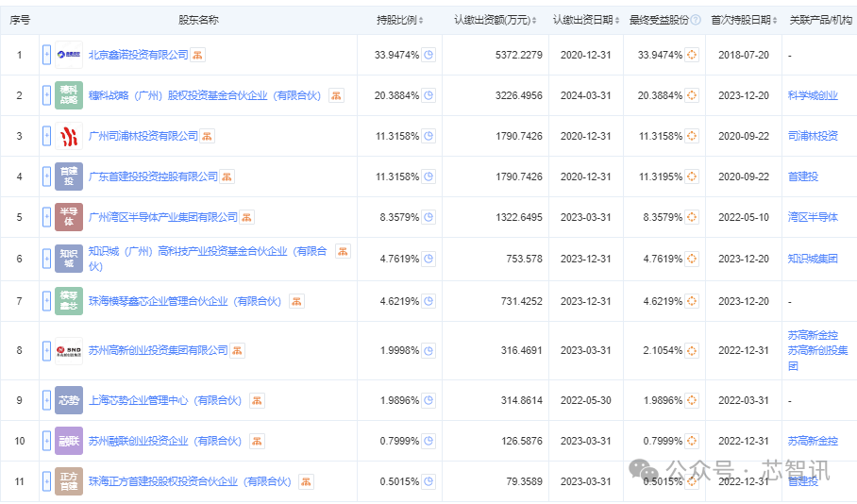Click the pie chart icon beside 20.3884% holding ratio
857x504 pixels.
point(428,95)
